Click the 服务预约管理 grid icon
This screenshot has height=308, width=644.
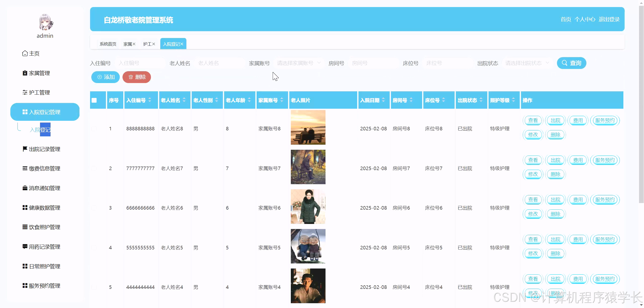coord(25,286)
